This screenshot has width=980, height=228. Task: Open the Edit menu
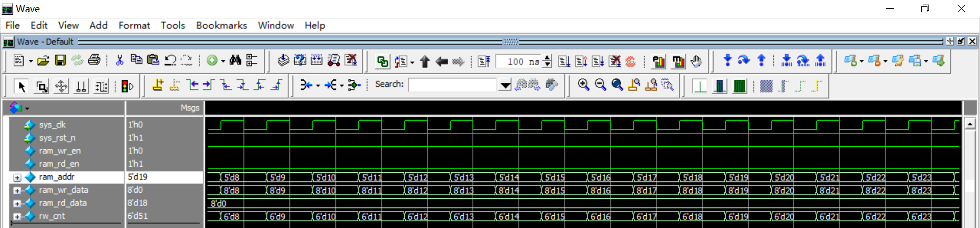pos(39,25)
